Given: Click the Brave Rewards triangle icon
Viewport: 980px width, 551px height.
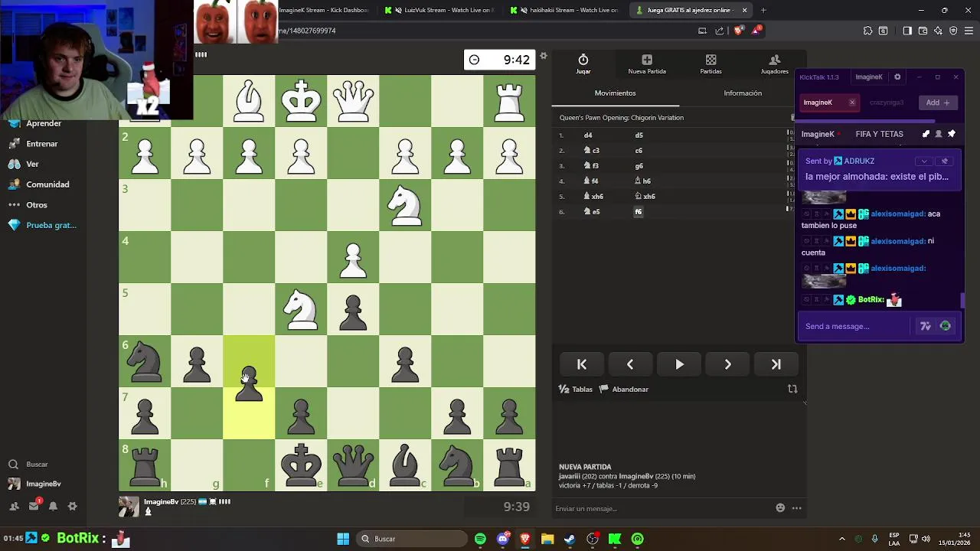Looking at the screenshot, I should [x=756, y=31].
